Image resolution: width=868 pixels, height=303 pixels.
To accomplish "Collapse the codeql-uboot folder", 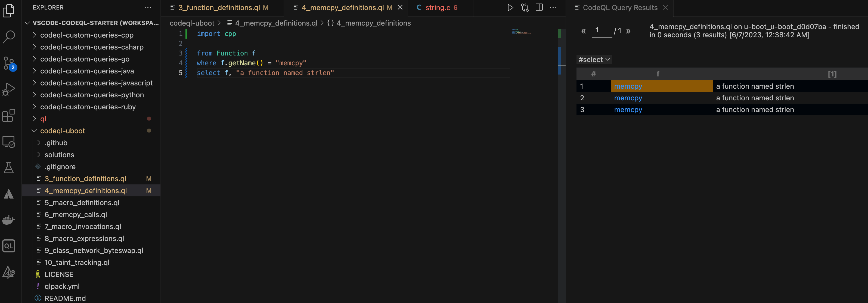I will click(x=62, y=131).
